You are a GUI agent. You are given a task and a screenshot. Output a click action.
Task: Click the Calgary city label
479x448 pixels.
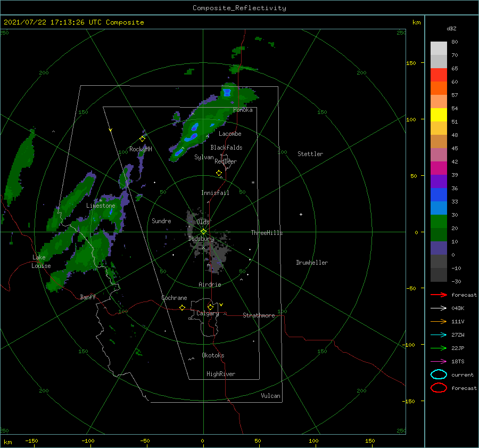coord(208,313)
